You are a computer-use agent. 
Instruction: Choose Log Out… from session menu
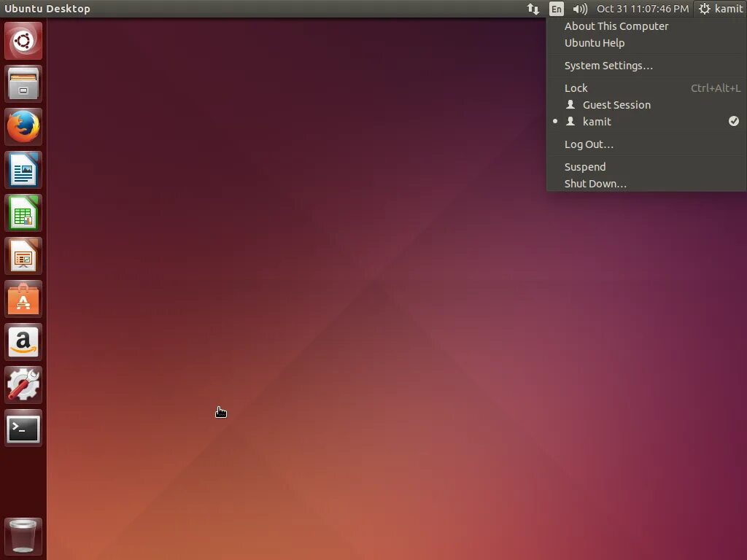(x=646, y=144)
